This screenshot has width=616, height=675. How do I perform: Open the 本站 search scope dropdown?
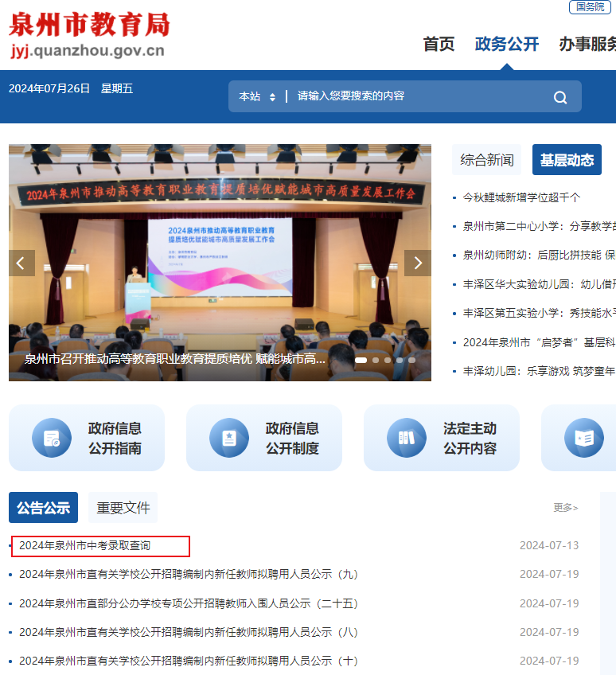pos(257,96)
